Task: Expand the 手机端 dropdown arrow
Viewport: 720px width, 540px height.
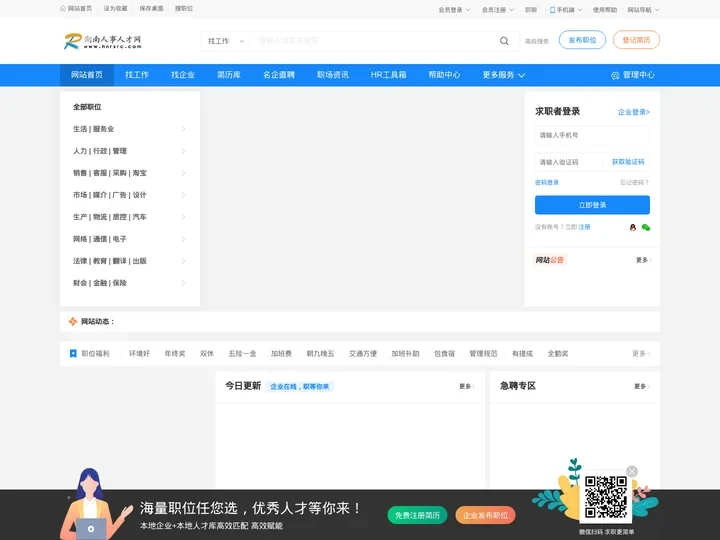Action: coord(580,10)
